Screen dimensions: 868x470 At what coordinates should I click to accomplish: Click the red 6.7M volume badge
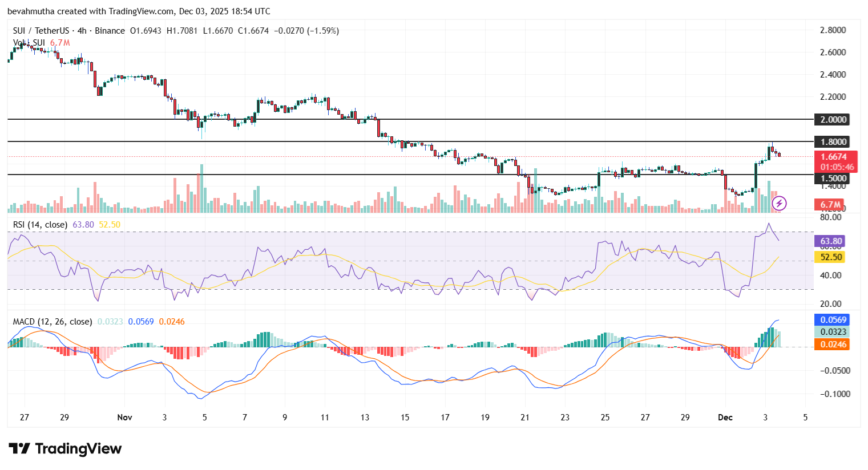(x=829, y=203)
